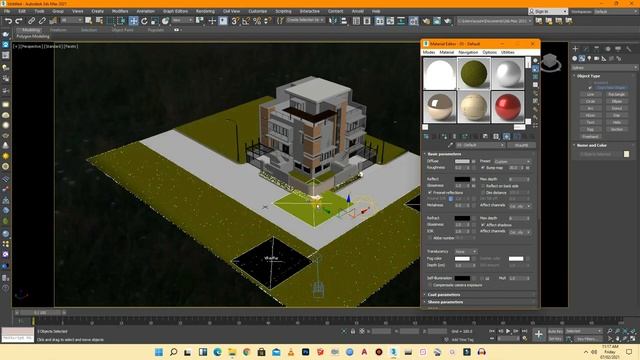This screenshot has height=360, width=640.
Task: Toggle Self-illumination GI checkbox
Action: [482, 278]
